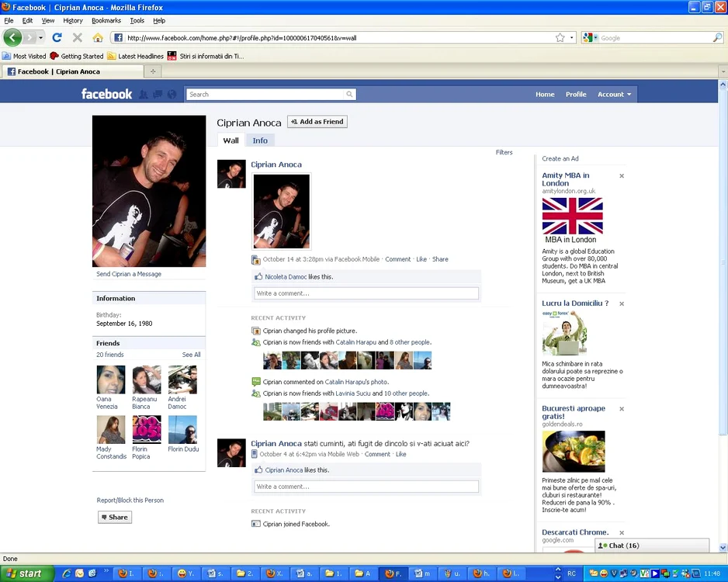This screenshot has width=728, height=582.
Task: Go to the Firefox home page icon
Action: coord(98,37)
